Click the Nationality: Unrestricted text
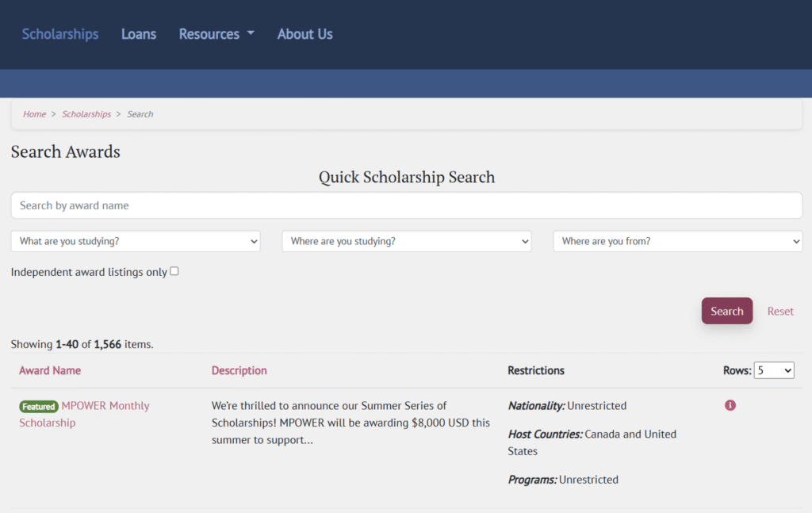This screenshot has width=812, height=513. click(x=567, y=406)
